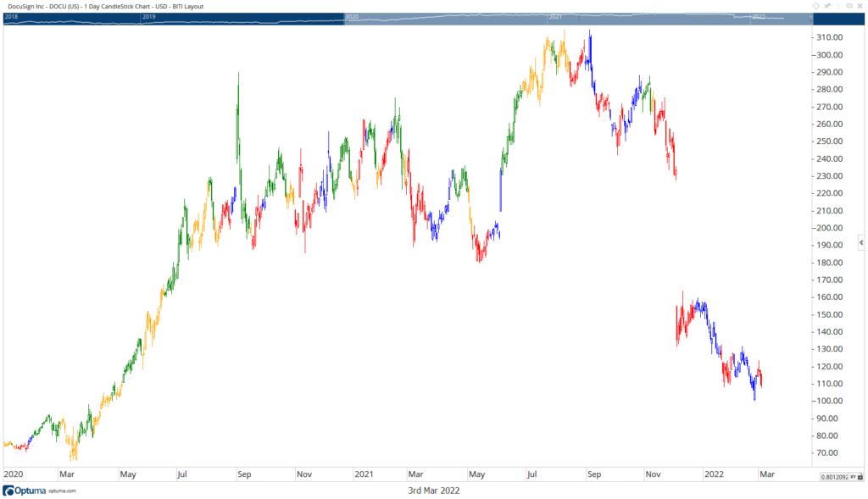Click the 0.8012092 scale ratio field
Image resolution: width=868 pixels, height=499 pixels.
click(x=834, y=477)
